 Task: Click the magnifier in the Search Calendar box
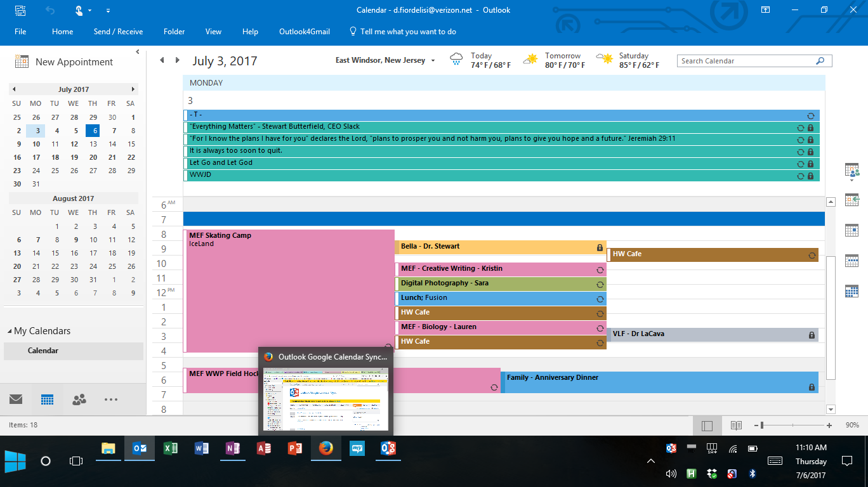821,60
